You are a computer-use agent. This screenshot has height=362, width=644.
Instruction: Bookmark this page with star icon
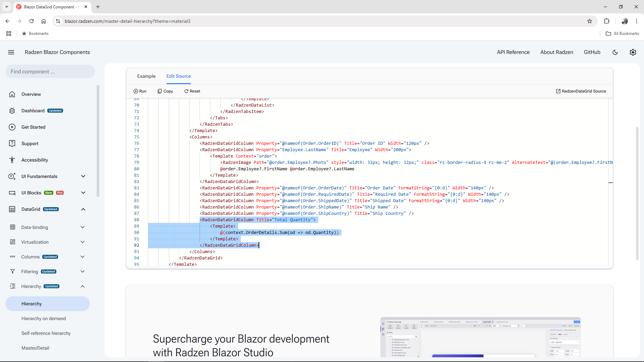(590, 21)
